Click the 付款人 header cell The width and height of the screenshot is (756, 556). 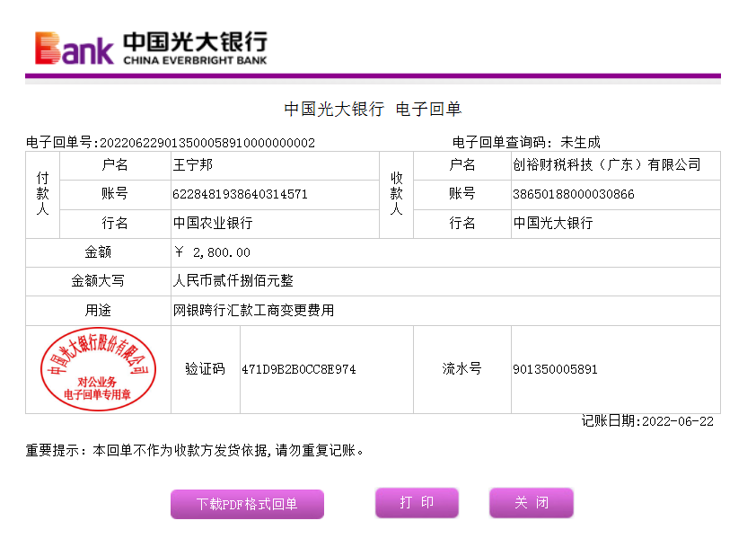[42, 194]
